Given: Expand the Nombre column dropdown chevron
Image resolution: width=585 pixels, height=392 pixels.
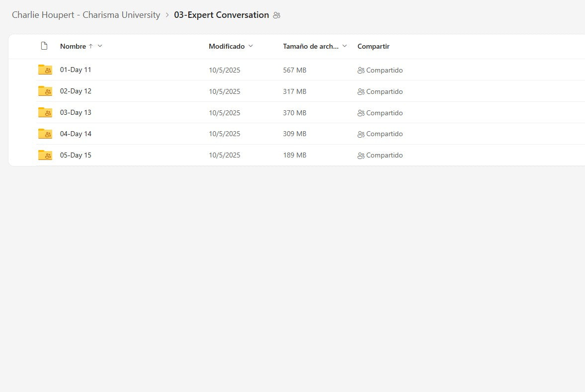Looking at the screenshot, I should [100, 46].
